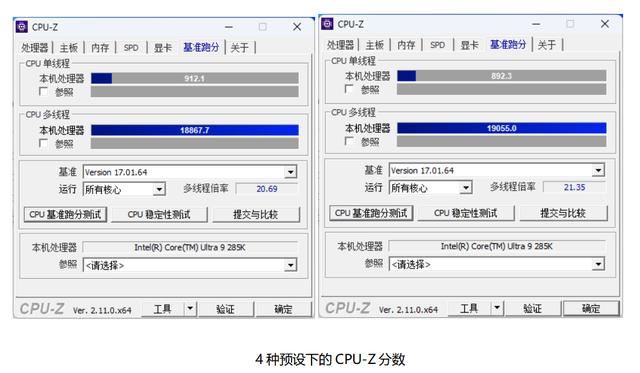Click CPU 基准跑分测试 button in left window

[65, 215]
